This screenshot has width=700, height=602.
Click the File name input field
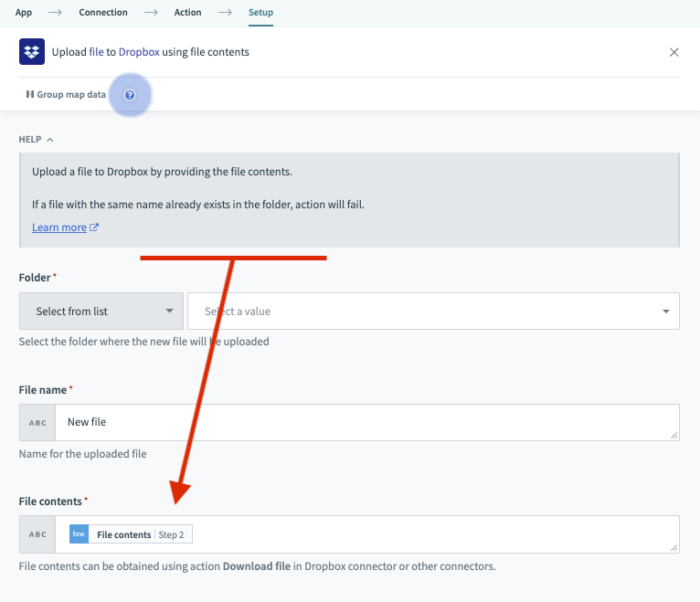pos(367,423)
